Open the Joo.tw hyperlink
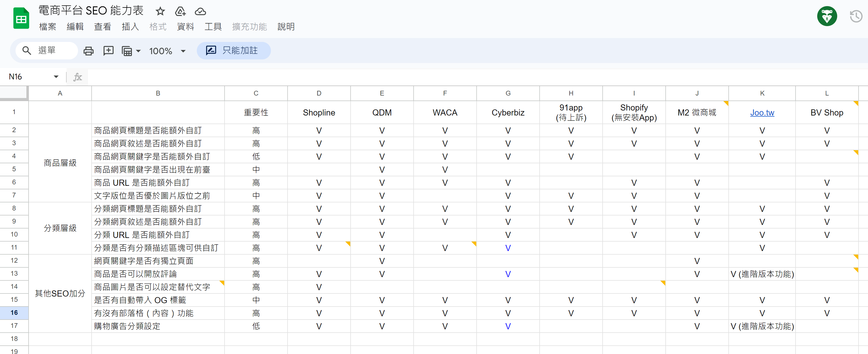 (x=762, y=113)
